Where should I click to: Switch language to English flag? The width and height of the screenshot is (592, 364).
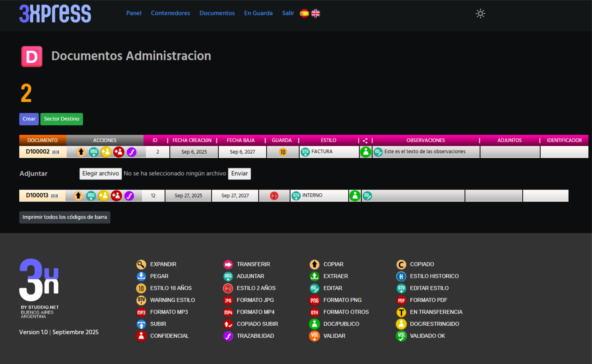pos(315,14)
